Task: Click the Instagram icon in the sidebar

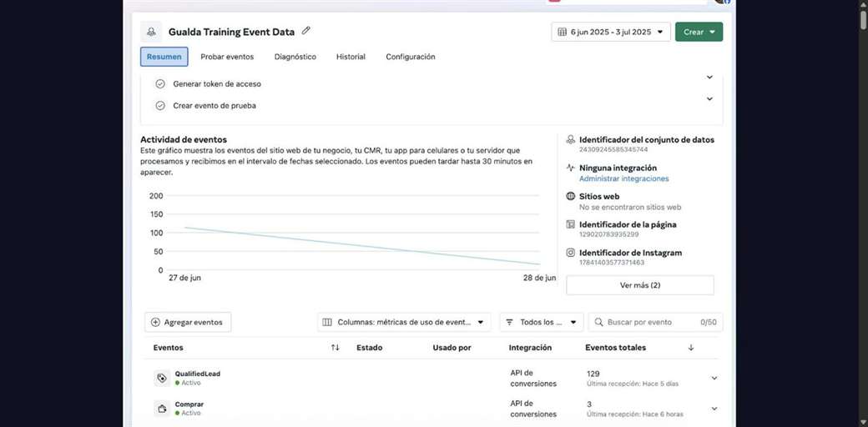Action: (x=571, y=253)
